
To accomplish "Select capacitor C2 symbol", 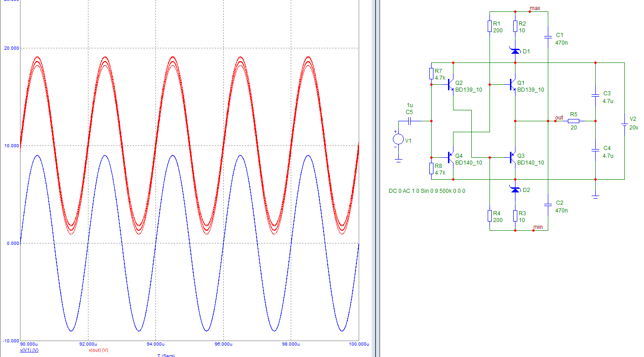I will pos(548,205).
